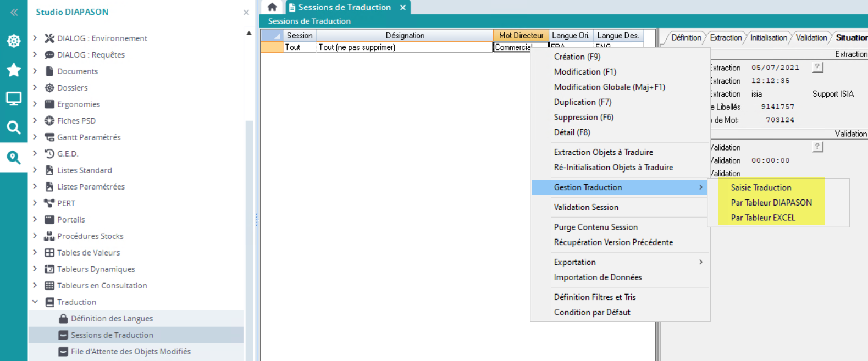Close the Sessions de Traduction tab
This screenshot has width=868, height=361.
pyautogui.click(x=403, y=7)
